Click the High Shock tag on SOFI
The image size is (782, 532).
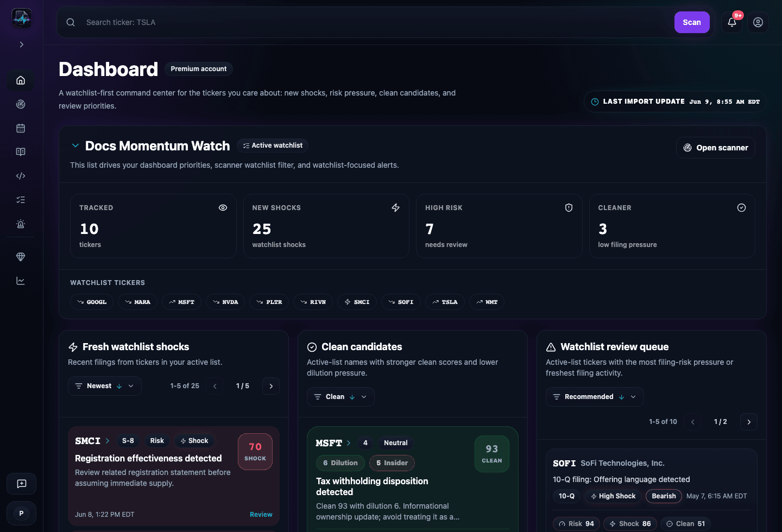613,496
